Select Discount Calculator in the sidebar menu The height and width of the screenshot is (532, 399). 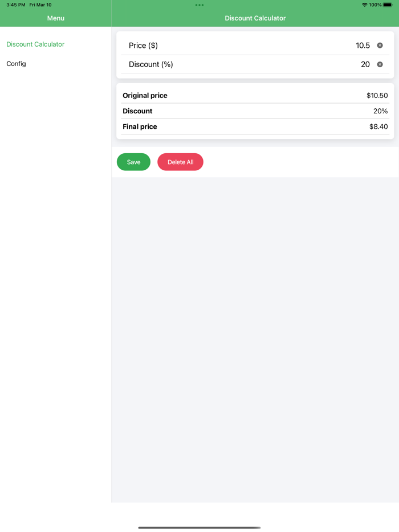pyautogui.click(x=35, y=44)
